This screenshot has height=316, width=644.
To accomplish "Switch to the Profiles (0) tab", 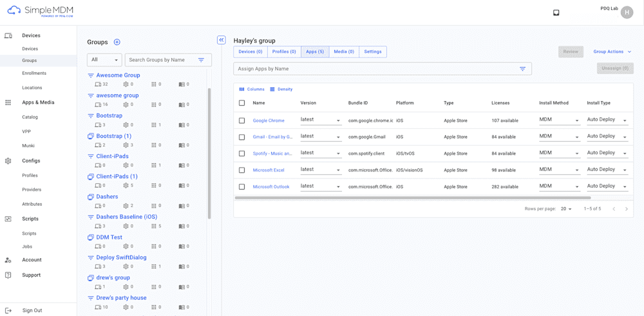I will click(284, 52).
